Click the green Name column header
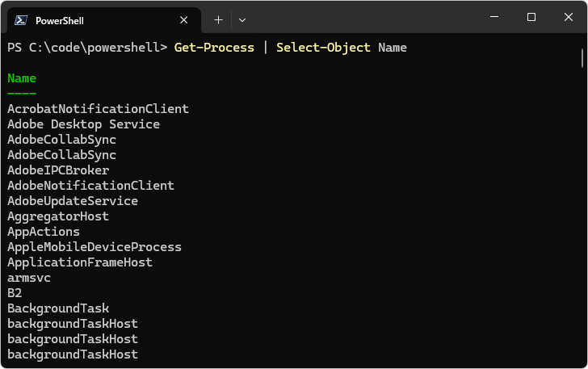Screen dimensions: 588x369 [22, 78]
